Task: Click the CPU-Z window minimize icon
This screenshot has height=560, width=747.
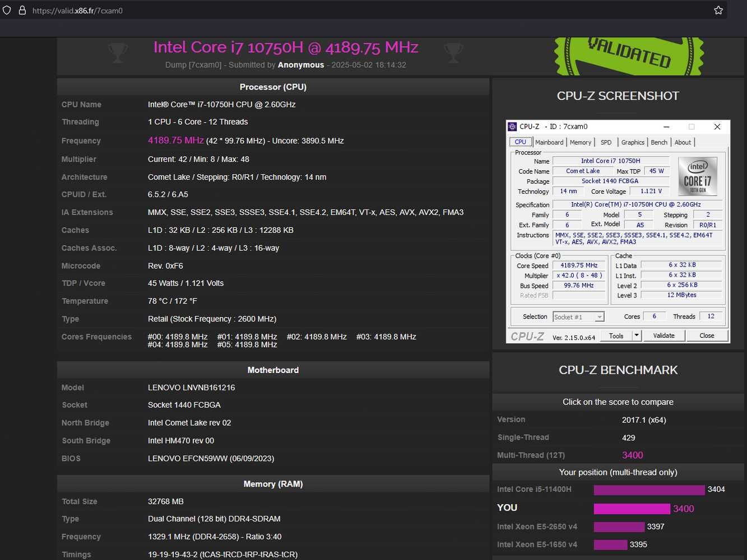Action: click(666, 127)
